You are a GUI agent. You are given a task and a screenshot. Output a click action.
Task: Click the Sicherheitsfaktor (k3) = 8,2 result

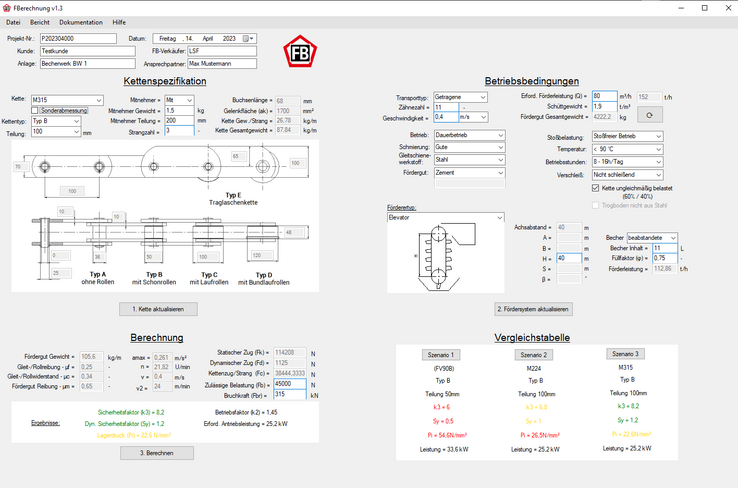131,412
